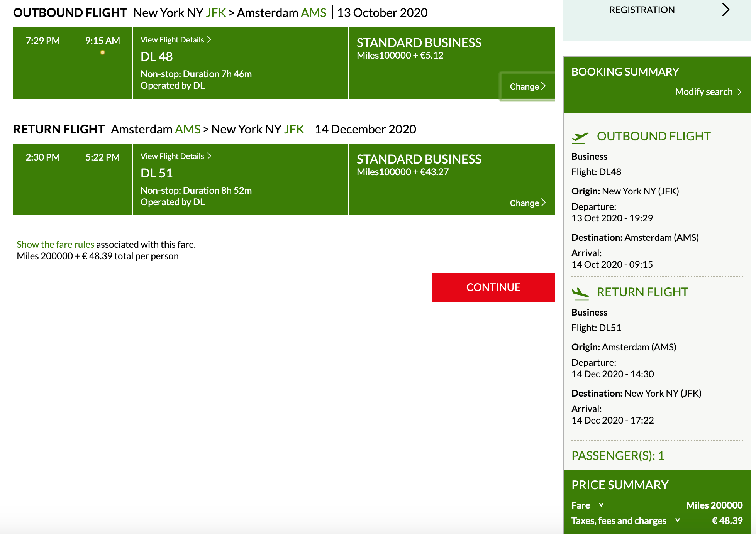
Task: Click the Price Summary heading
Action: coord(620,485)
